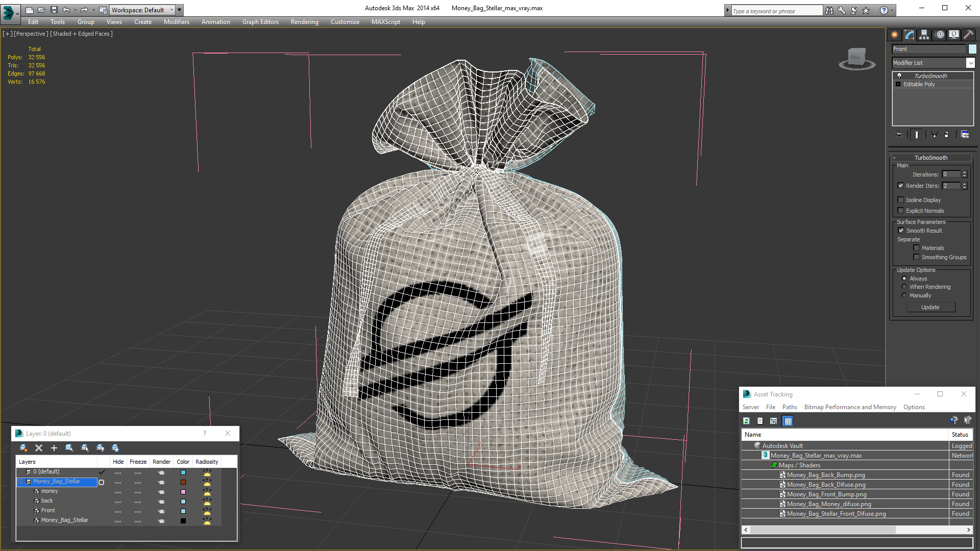Open the Undo history dropdown arrow
This screenshot has width=980, height=551.
tap(75, 10)
